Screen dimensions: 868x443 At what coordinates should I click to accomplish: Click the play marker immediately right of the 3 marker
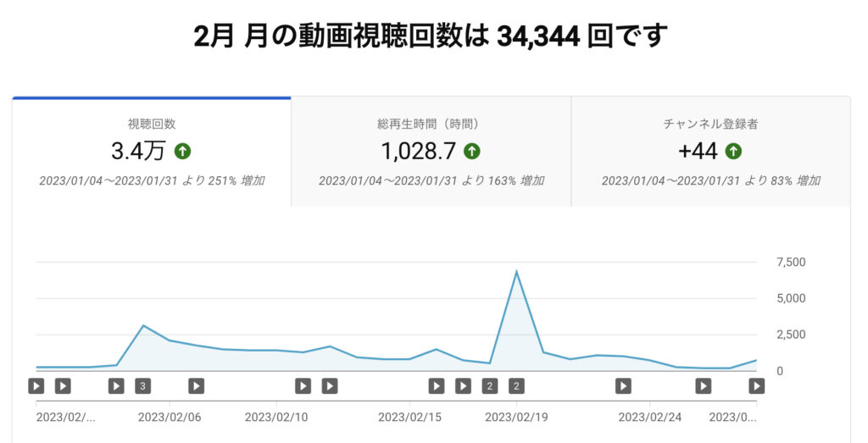[x=196, y=386]
